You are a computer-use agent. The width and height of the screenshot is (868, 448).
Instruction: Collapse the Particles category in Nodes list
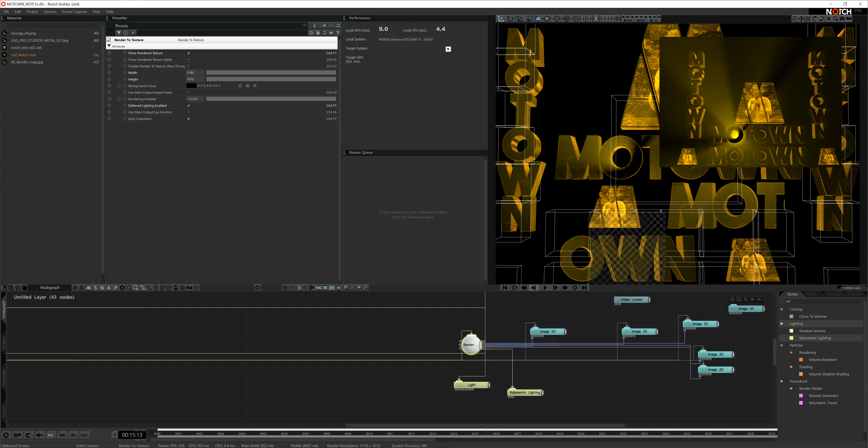782,345
